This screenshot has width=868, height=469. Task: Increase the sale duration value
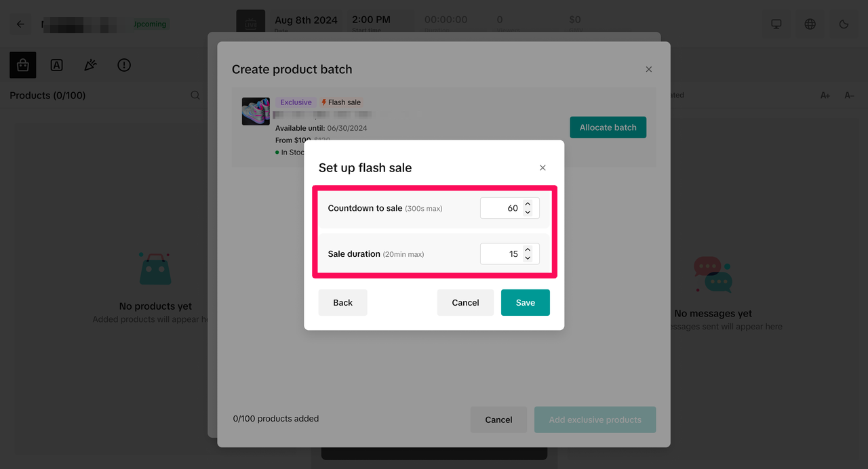(528, 249)
